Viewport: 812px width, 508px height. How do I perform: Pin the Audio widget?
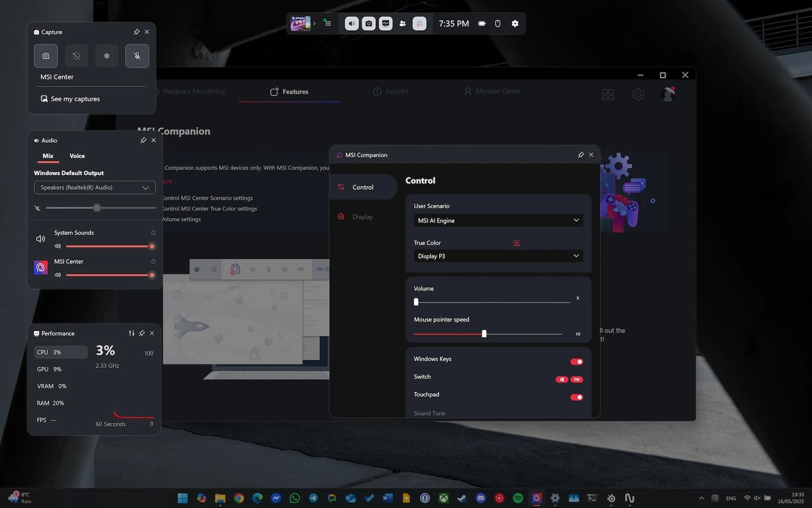[143, 140]
